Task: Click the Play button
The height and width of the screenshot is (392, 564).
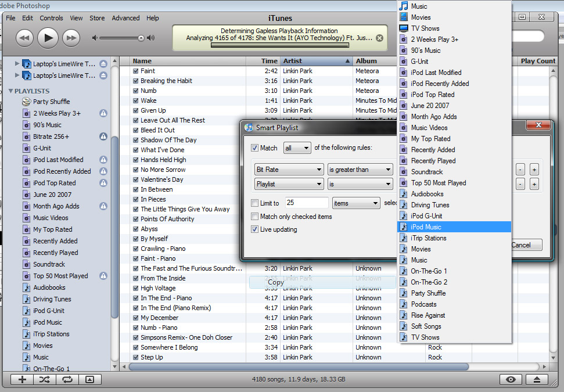Action: (48, 38)
